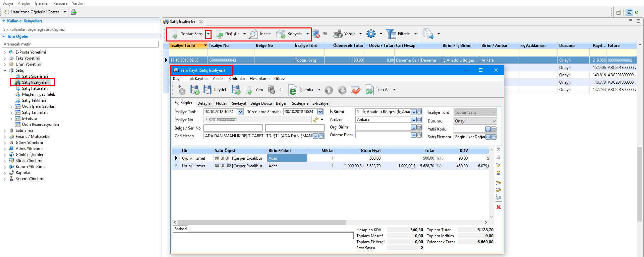Open the Şablonlar menu in dialog
Viewport: 644px width, 257px height.
pyautogui.click(x=237, y=79)
